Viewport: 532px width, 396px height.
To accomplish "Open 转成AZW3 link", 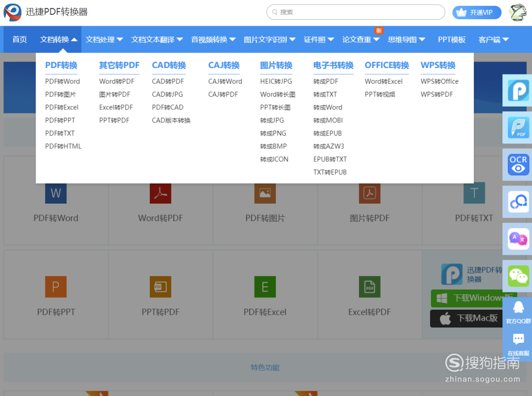I will coord(329,146).
